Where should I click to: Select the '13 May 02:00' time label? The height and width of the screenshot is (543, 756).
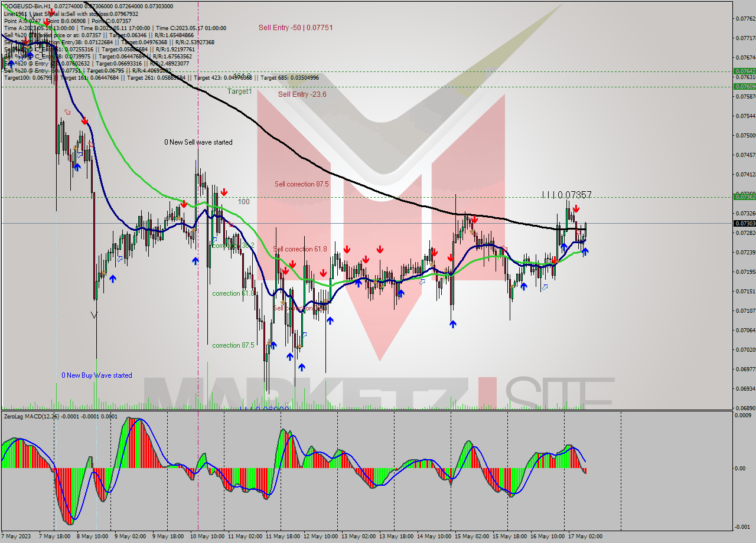[x=359, y=536]
